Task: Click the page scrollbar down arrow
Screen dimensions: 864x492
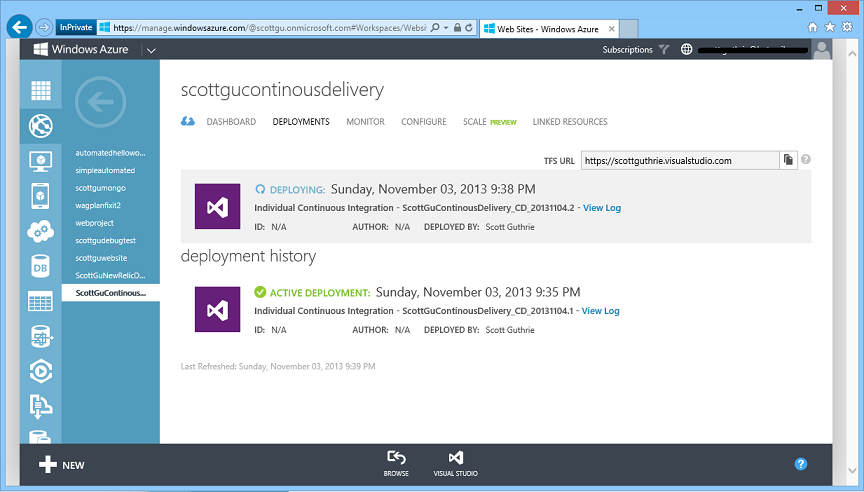Action: (852, 471)
